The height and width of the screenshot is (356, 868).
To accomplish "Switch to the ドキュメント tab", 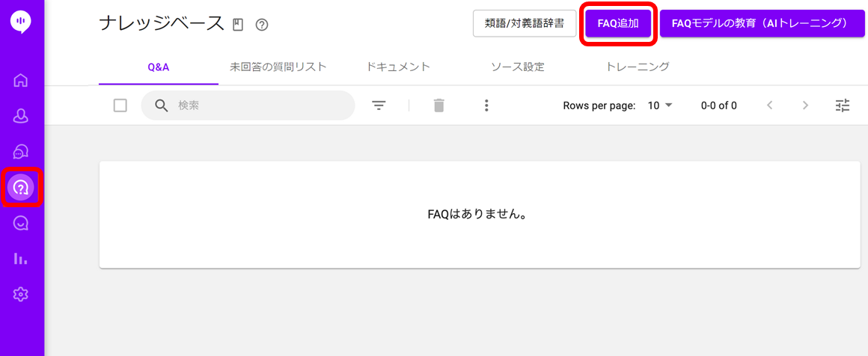I will (x=398, y=67).
